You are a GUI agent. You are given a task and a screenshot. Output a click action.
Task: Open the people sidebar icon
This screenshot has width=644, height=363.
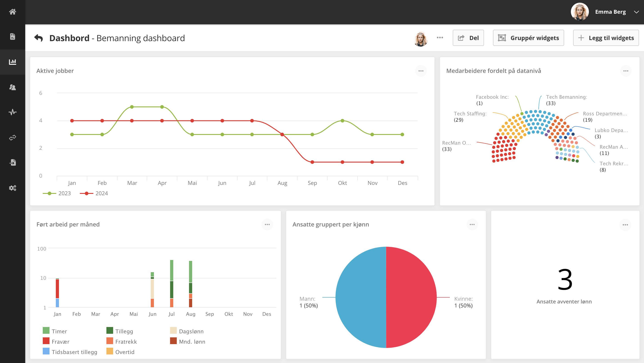(x=13, y=87)
